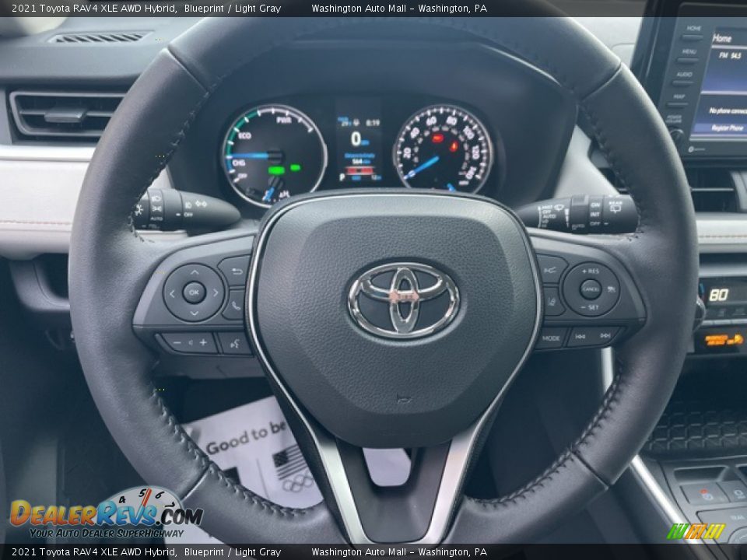Tap the speedometer dial in the cluster

443,149
